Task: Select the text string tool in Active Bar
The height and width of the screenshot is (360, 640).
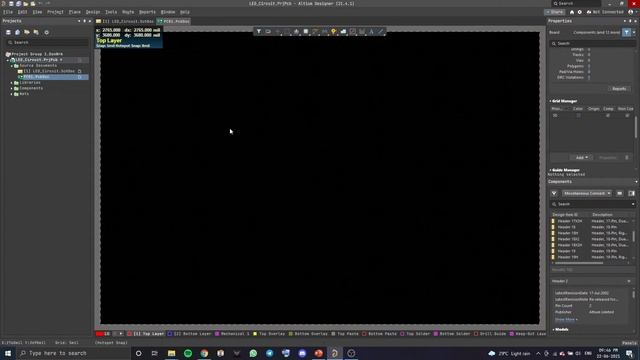Action: 371,31
